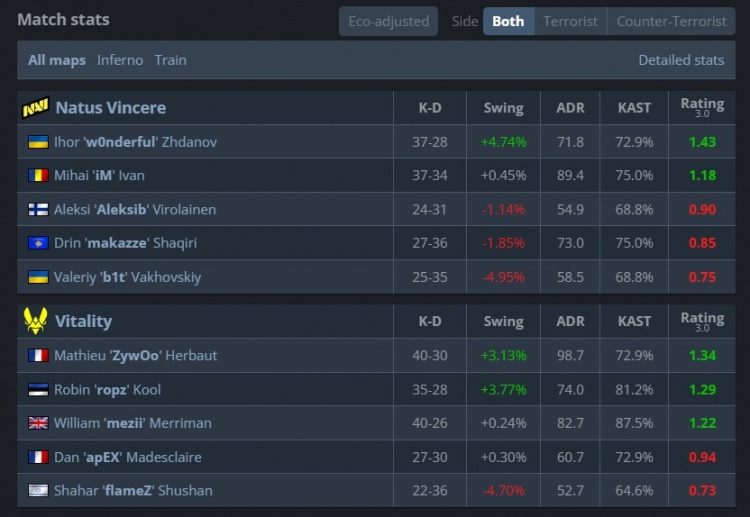Toggle the Eco-adjusted stats option

pos(388,21)
